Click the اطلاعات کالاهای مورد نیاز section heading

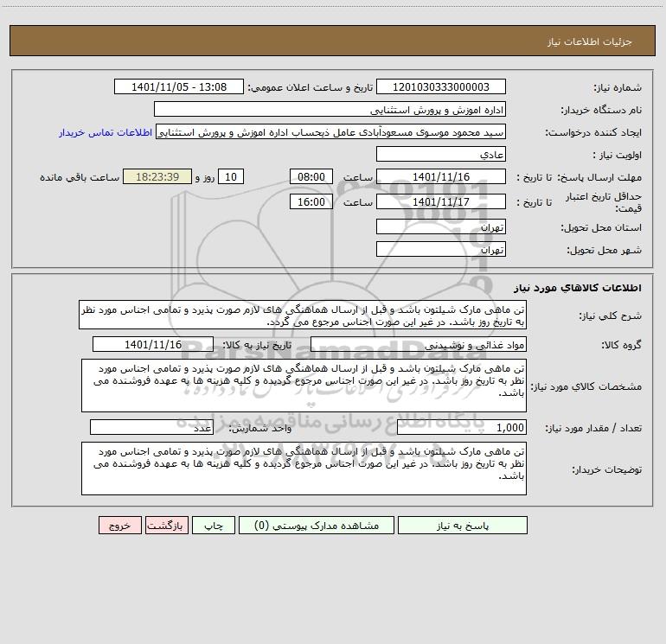(578, 287)
